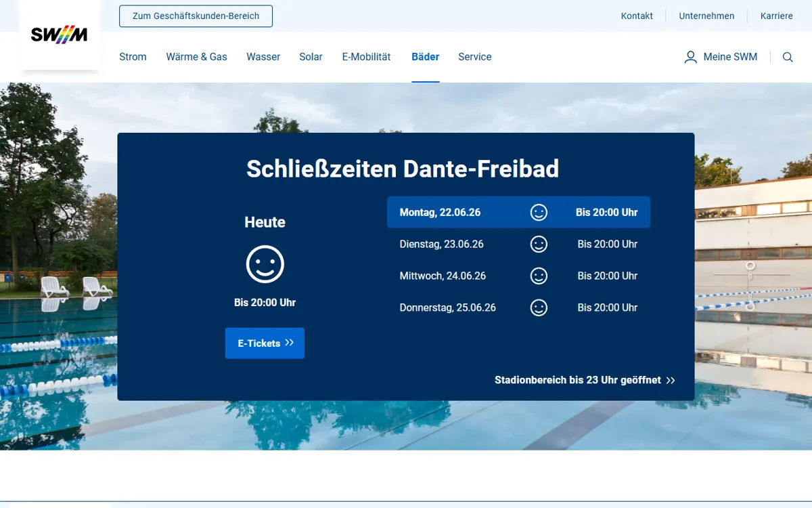Viewport: 812px width, 508px height.
Task: Open the Wärme & Gas menu
Action: click(x=196, y=57)
